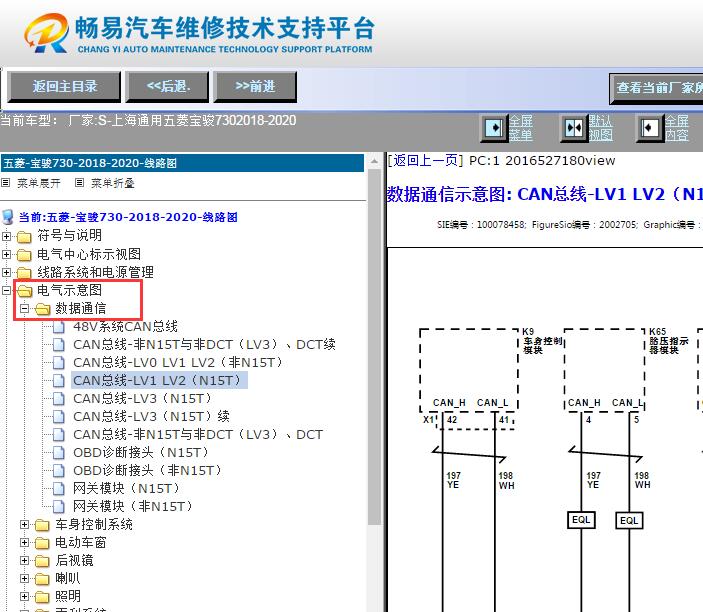703x612 pixels.
Task: Click scrollbar up arrow in tree panel
Action: pos(374,161)
